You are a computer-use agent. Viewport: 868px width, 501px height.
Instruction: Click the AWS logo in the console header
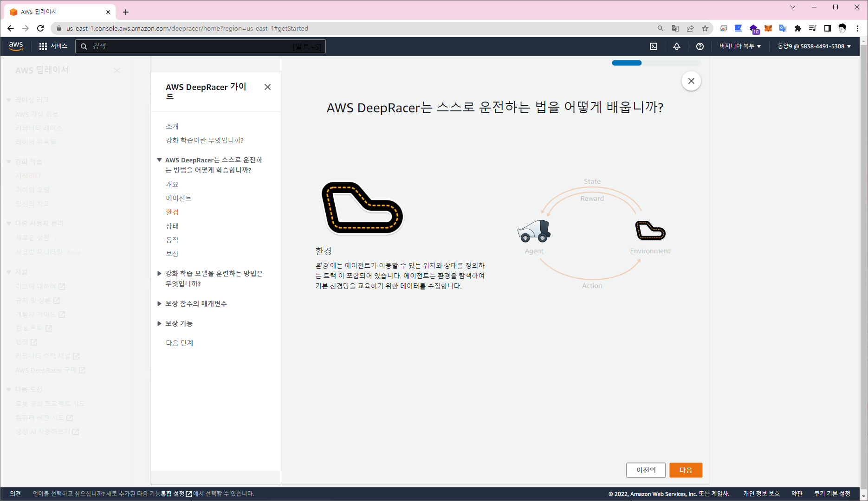point(16,46)
